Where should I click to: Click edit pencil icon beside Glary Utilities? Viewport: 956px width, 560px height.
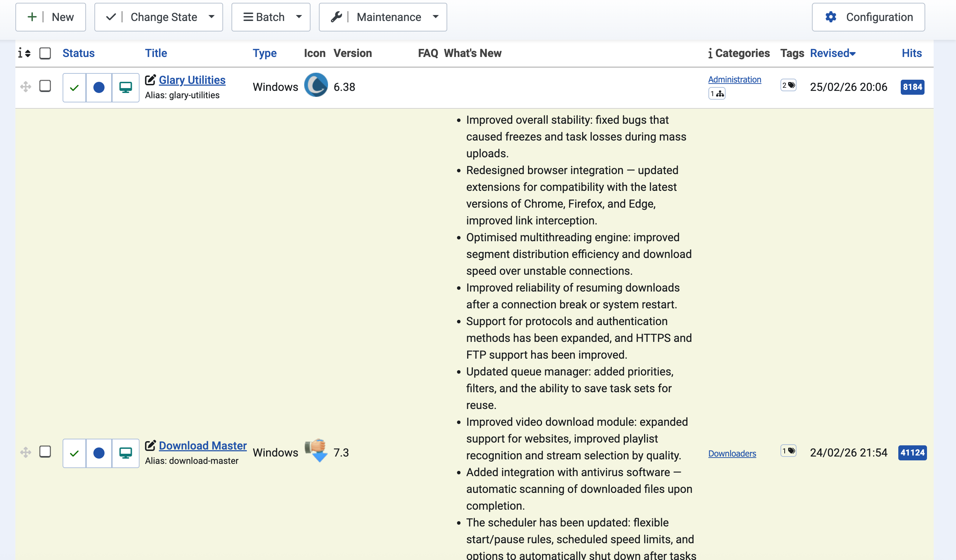point(150,80)
